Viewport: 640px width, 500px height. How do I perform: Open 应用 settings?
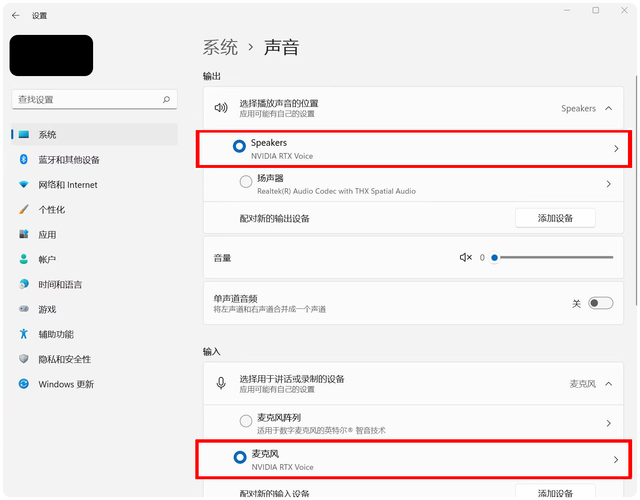coord(94,234)
